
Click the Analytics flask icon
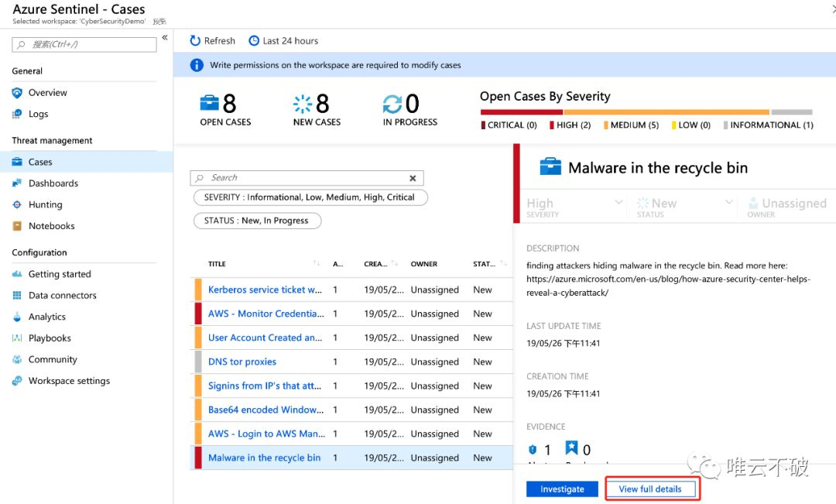tap(17, 317)
